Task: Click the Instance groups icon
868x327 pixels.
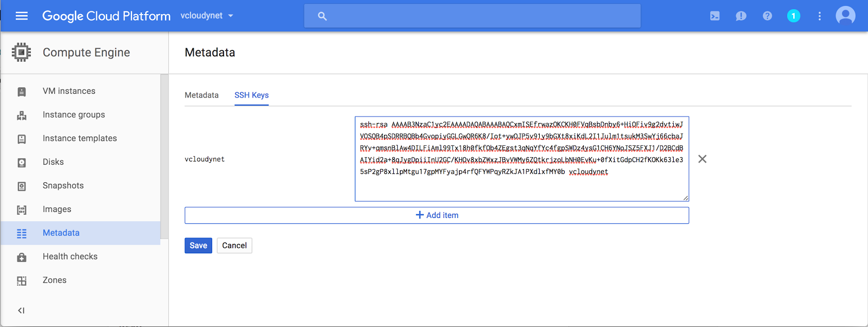Action: pyautogui.click(x=22, y=115)
